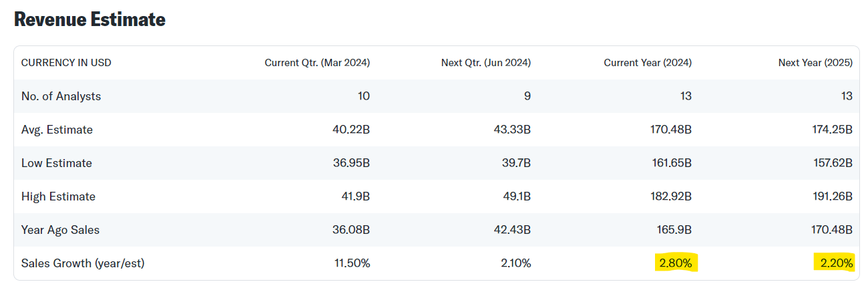Click the 49.1B high estimate value
This screenshot has width=868, height=284.
(x=515, y=196)
